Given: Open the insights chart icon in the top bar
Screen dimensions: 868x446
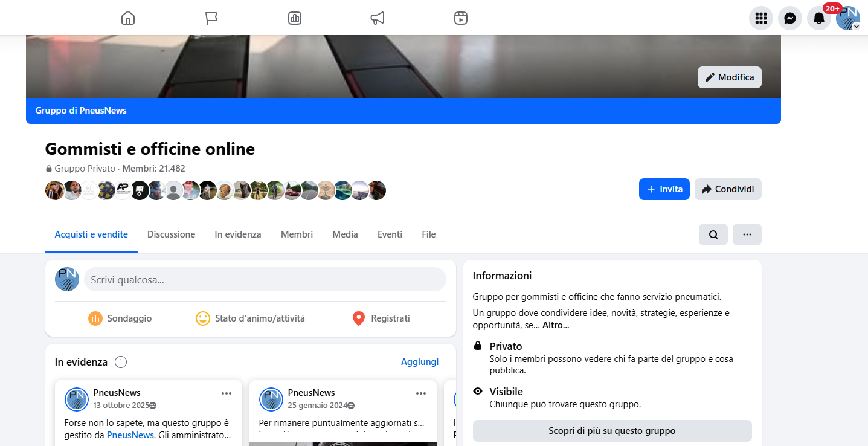Looking at the screenshot, I should [x=295, y=18].
